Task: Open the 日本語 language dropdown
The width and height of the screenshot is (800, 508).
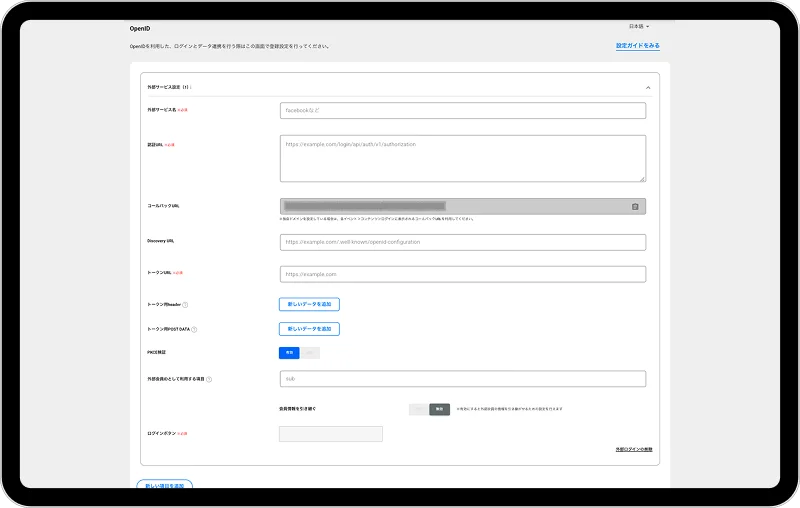Action: (x=639, y=26)
